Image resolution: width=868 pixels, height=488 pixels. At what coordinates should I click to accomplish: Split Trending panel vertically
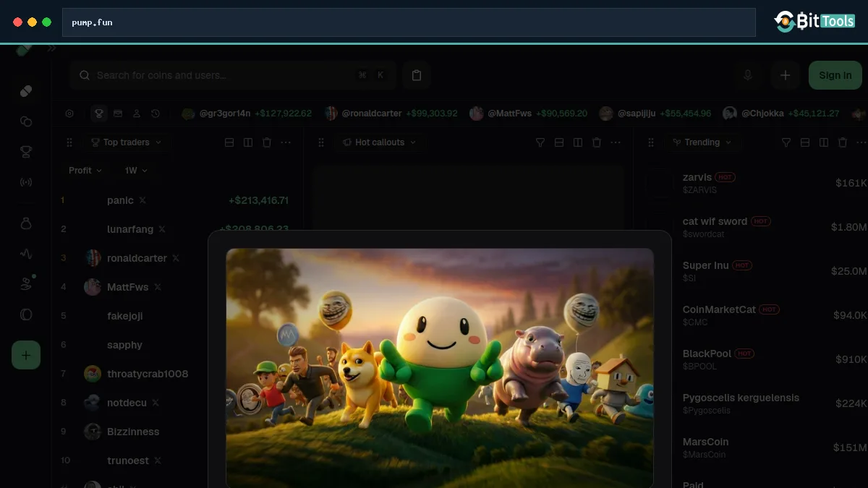824,142
